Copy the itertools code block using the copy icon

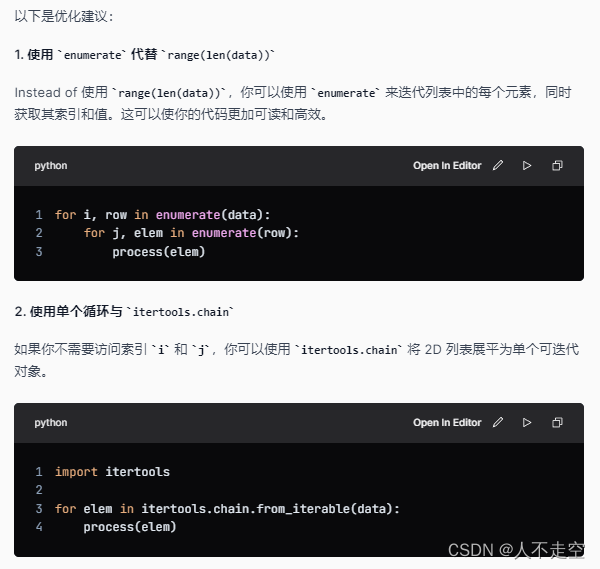tap(557, 422)
